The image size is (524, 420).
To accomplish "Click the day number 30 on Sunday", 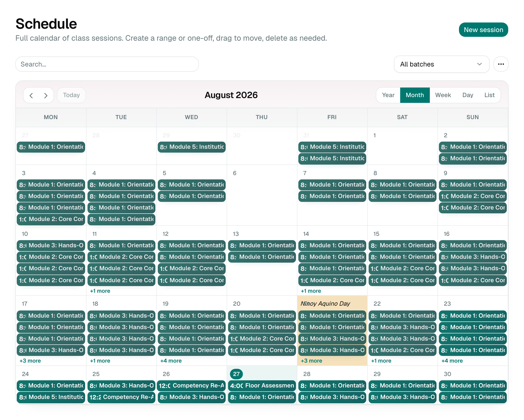I will [448, 374].
